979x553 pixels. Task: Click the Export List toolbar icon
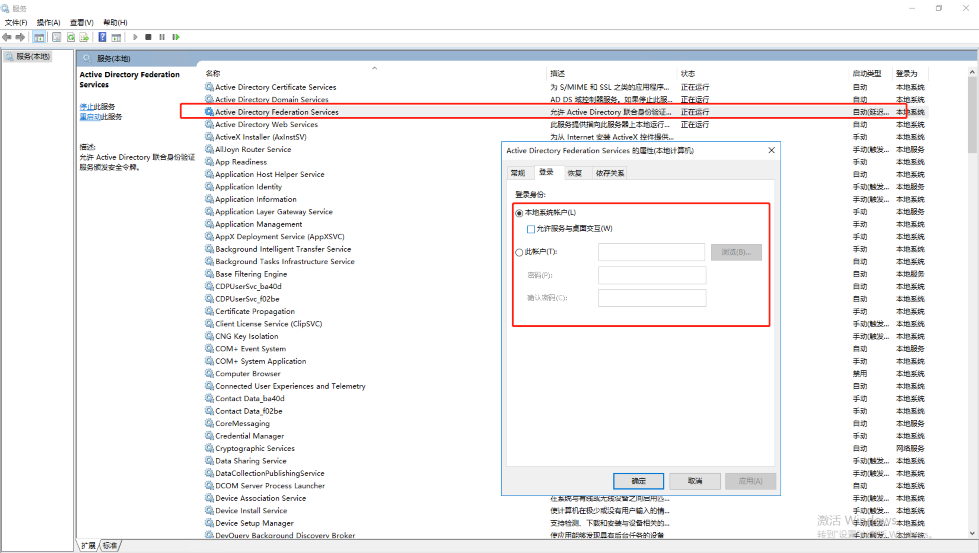coord(84,37)
